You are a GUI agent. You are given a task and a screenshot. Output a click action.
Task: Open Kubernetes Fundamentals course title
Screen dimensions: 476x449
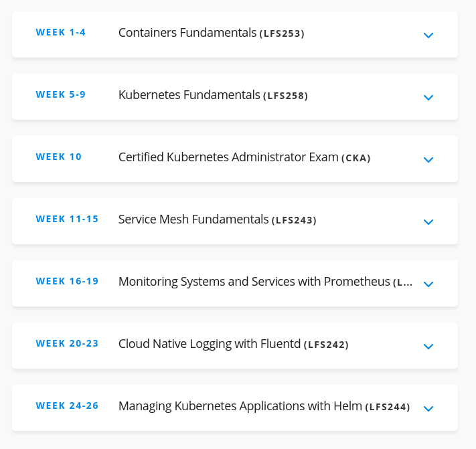(x=213, y=95)
